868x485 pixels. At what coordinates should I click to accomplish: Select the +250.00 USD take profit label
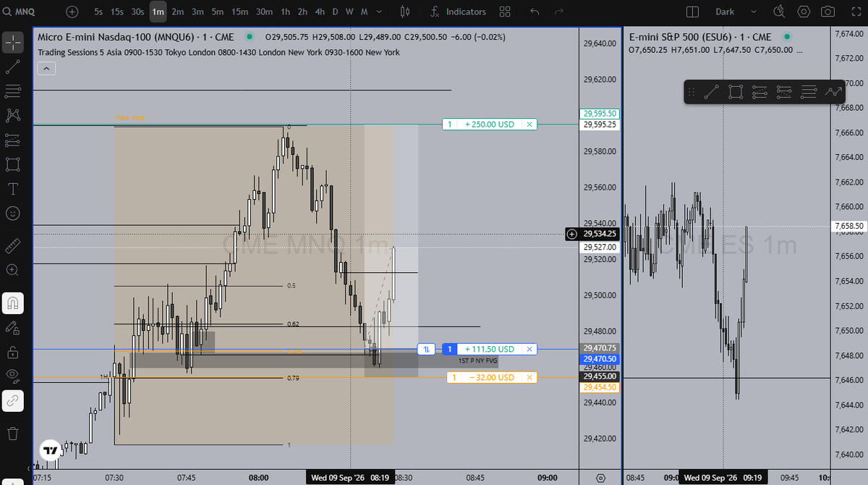pyautogui.click(x=490, y=125)
